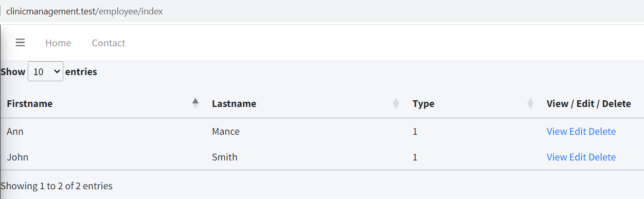Open the Contact nav item

[109, 43]
